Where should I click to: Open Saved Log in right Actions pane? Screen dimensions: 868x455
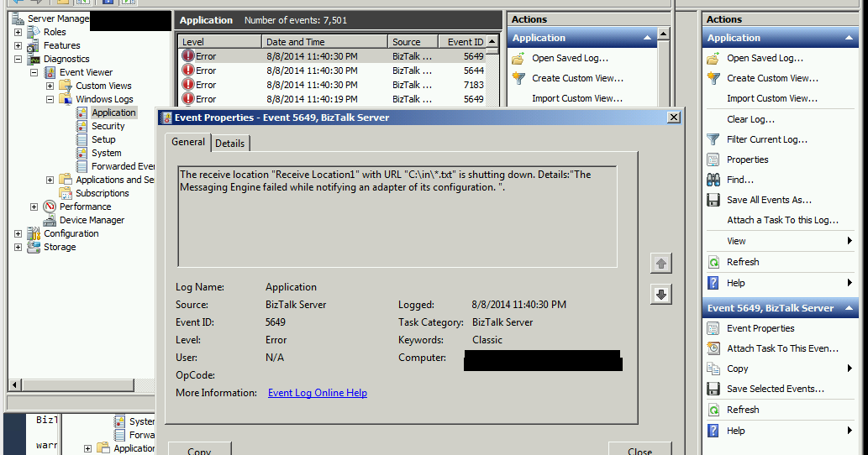(x=765, y=58)
